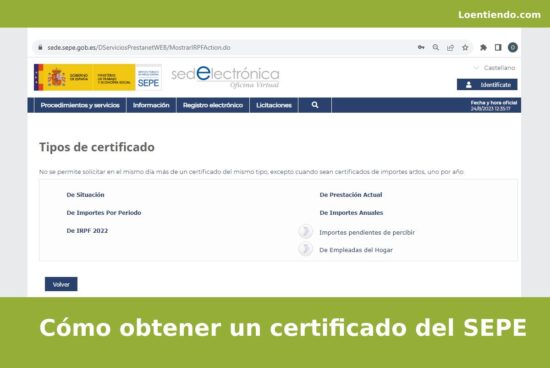Select Importes pendientes de percibir text

pyautogui.click(x=367, y=232)
